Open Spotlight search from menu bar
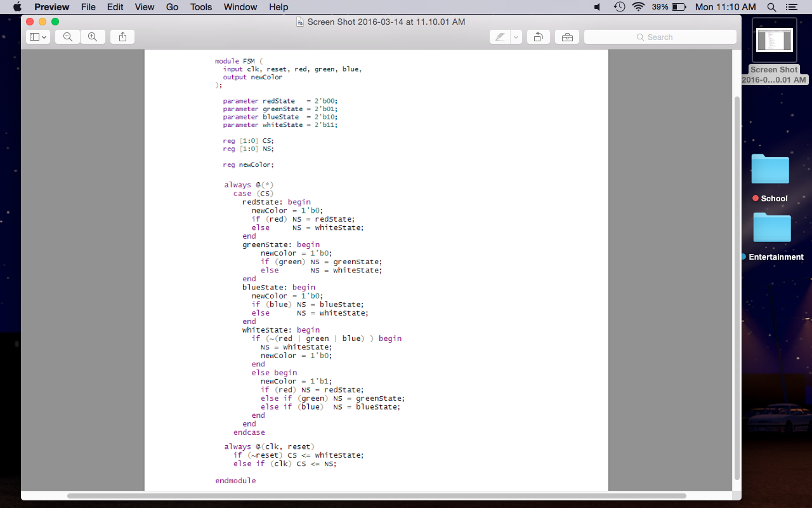This screenshot has width=812, height=508. coord(771,7)
